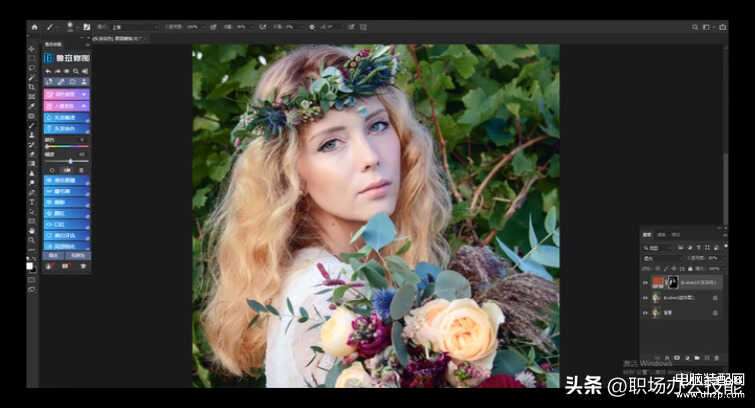Screen dimensions: 755x408
Task: Click the fx layer style icon
Action: 667,358
